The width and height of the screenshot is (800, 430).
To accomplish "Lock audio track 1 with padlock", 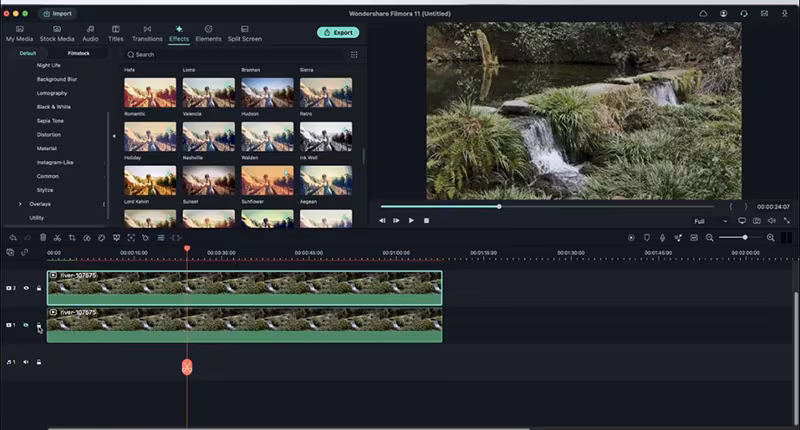I will [x=39, y=362].
